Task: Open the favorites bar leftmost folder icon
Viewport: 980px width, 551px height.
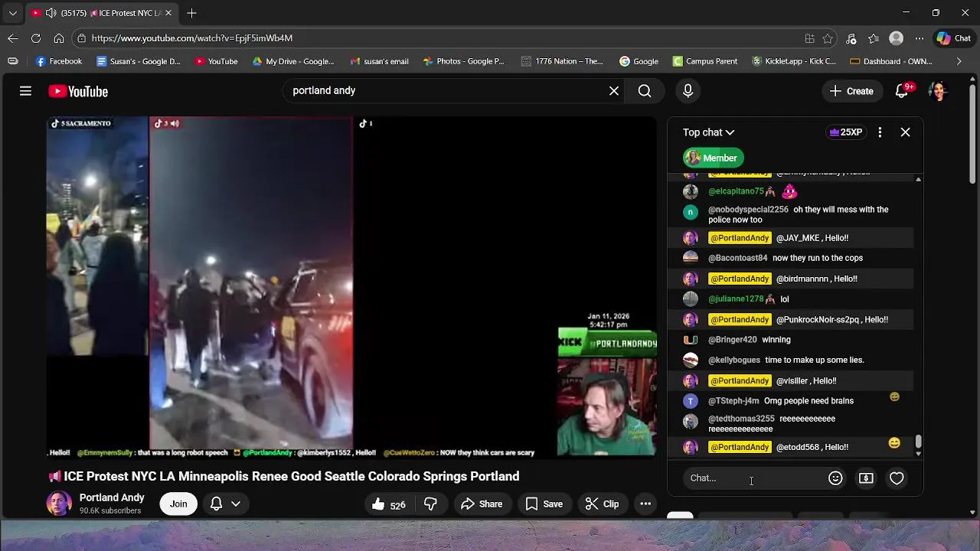Action: [x=13, y=61]
